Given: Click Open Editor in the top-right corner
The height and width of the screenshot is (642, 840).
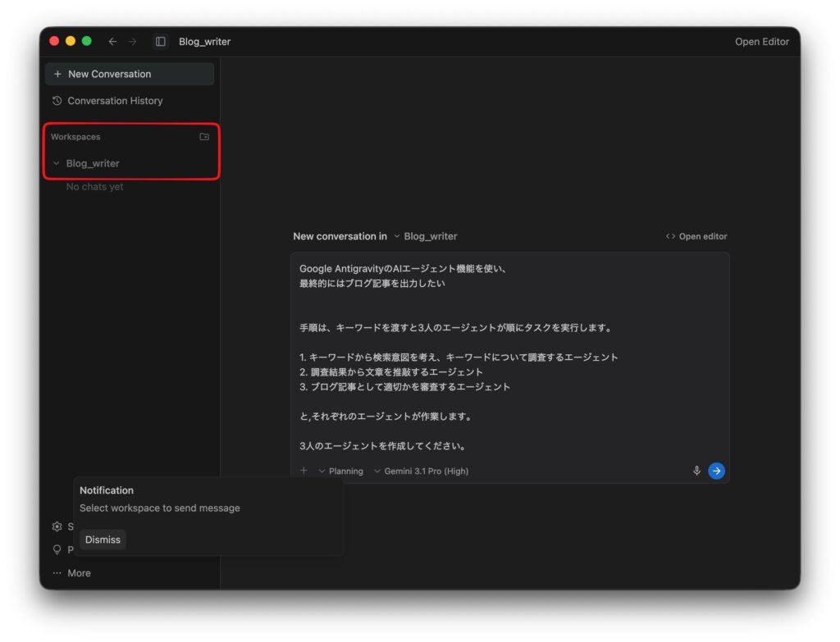Looking at the screenshot, I should [x=761, y=42].
